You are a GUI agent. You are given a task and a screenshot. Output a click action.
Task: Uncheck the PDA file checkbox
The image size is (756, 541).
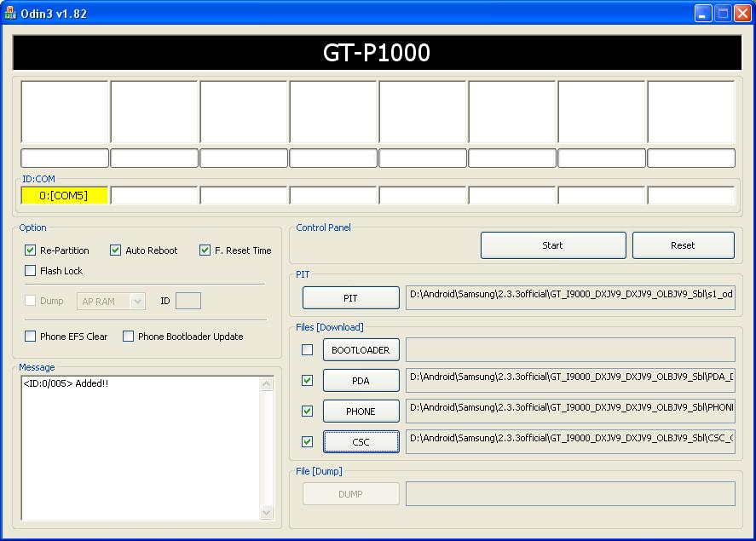click(307, 381)
